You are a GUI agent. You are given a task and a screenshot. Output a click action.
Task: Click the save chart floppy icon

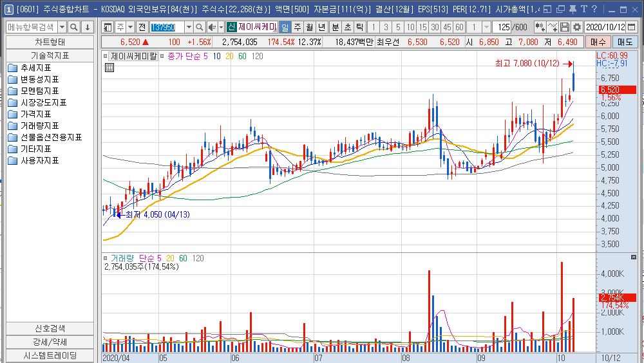click(565, 28)
